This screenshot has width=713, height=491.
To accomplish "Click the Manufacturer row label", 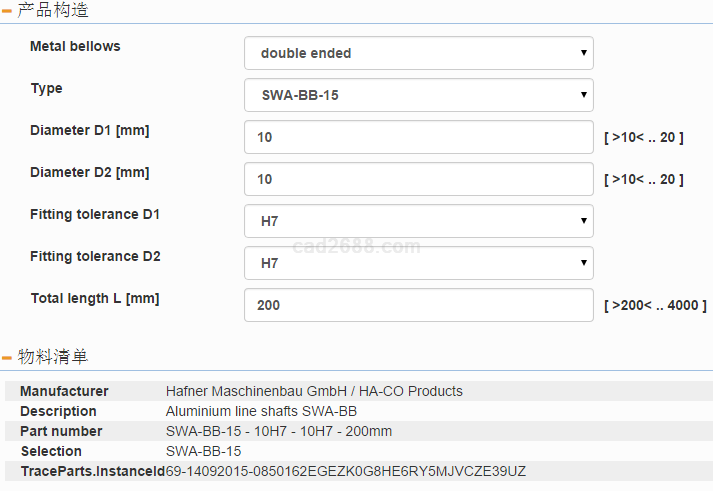I will tap(64, 391).
